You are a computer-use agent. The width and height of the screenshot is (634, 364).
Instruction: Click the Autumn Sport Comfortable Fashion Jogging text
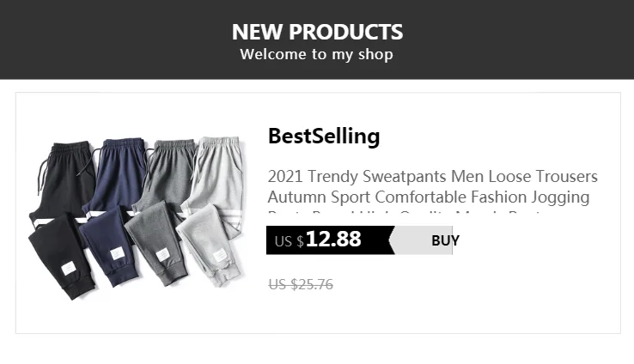(428, 197)
